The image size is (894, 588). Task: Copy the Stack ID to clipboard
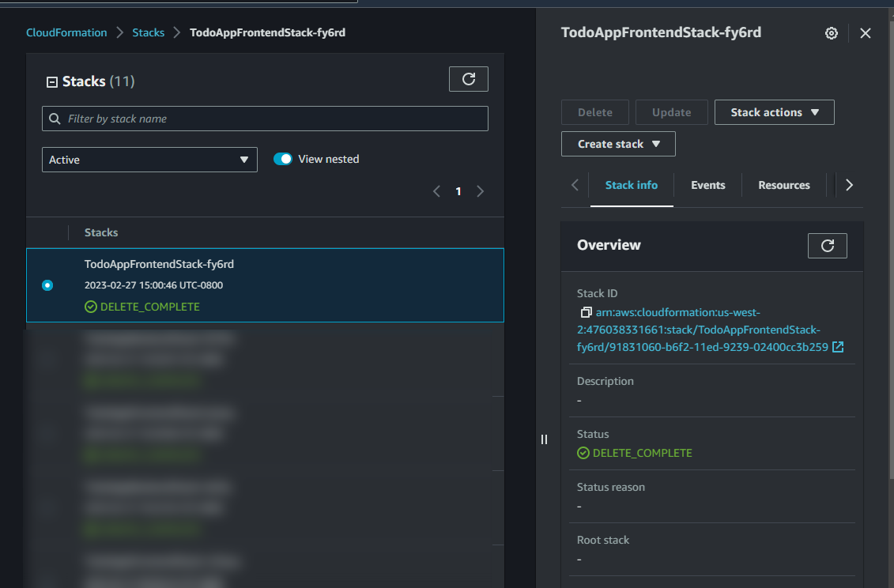click(x=586, y=312)
